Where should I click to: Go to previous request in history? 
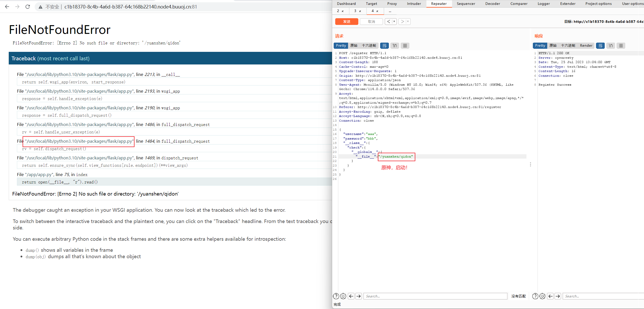[x=389, y=22]
